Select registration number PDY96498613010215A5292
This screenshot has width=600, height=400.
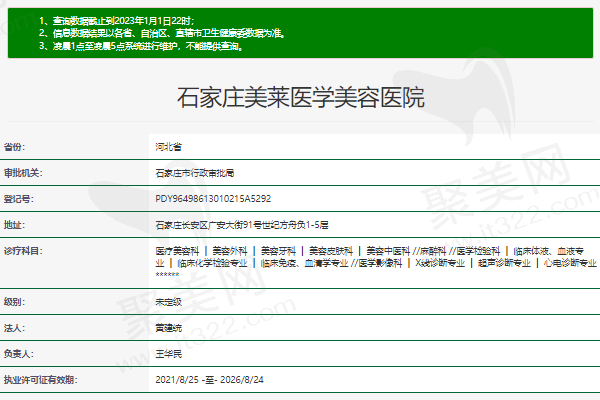point(213,199)
